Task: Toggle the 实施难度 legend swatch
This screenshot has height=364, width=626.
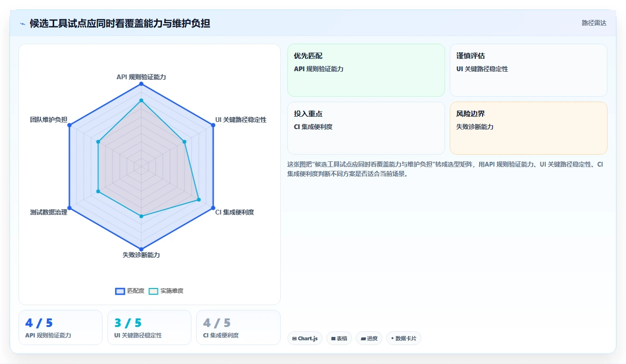Action: pyautogui.click(x=153, y=291)
